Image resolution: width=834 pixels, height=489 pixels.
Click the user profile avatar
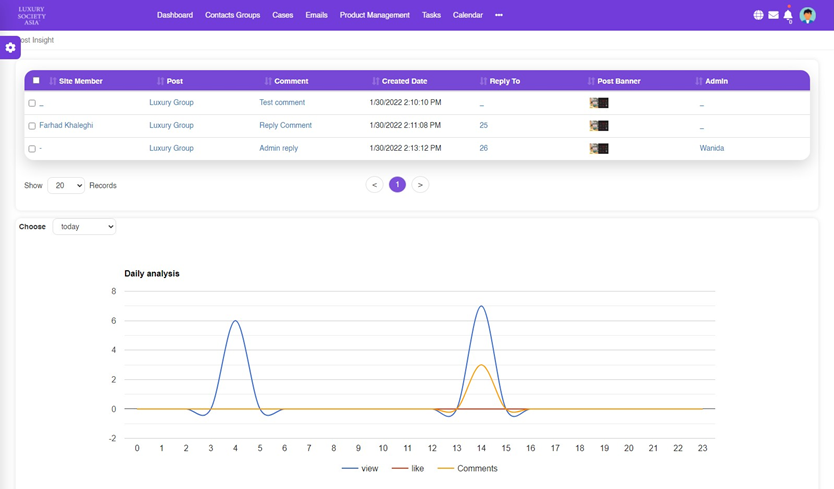(808, 15)
